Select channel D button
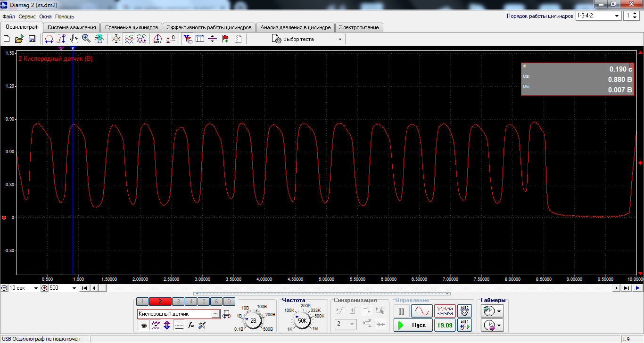 coord(228,302)
